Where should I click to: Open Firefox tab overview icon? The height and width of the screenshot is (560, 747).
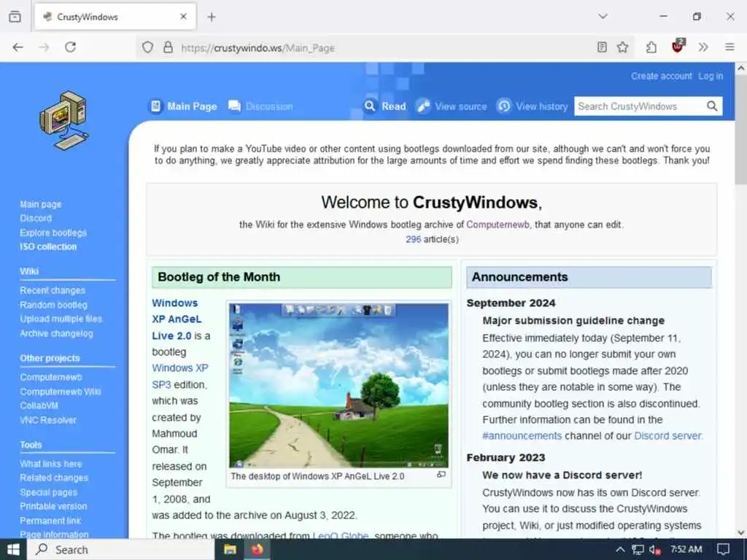pyautogui.click(x=15, y=17)
